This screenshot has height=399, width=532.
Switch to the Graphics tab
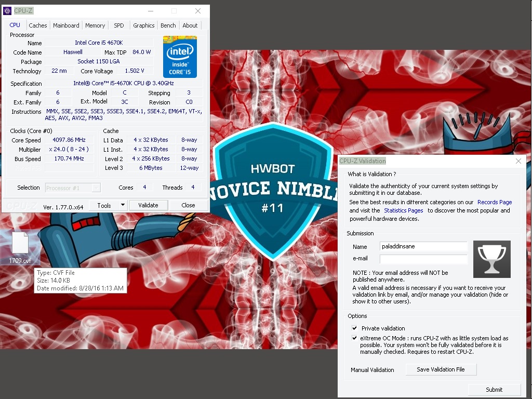point(143,25)
